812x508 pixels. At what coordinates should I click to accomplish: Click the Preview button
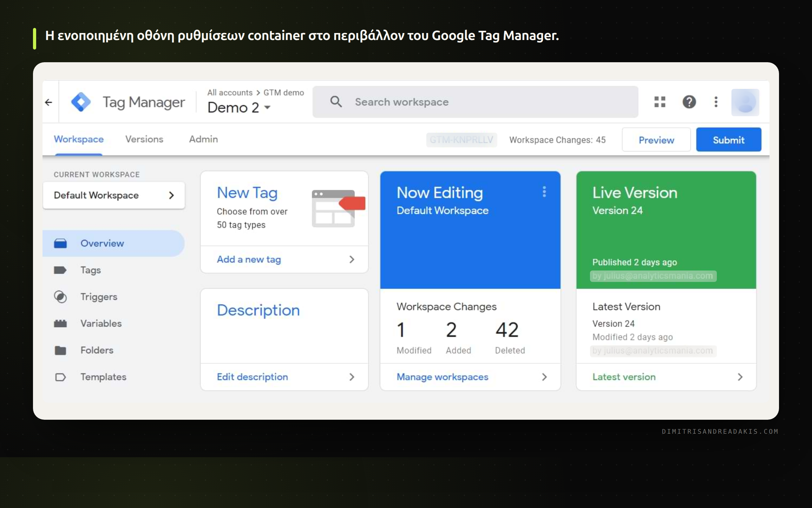[x=656, y=140]
